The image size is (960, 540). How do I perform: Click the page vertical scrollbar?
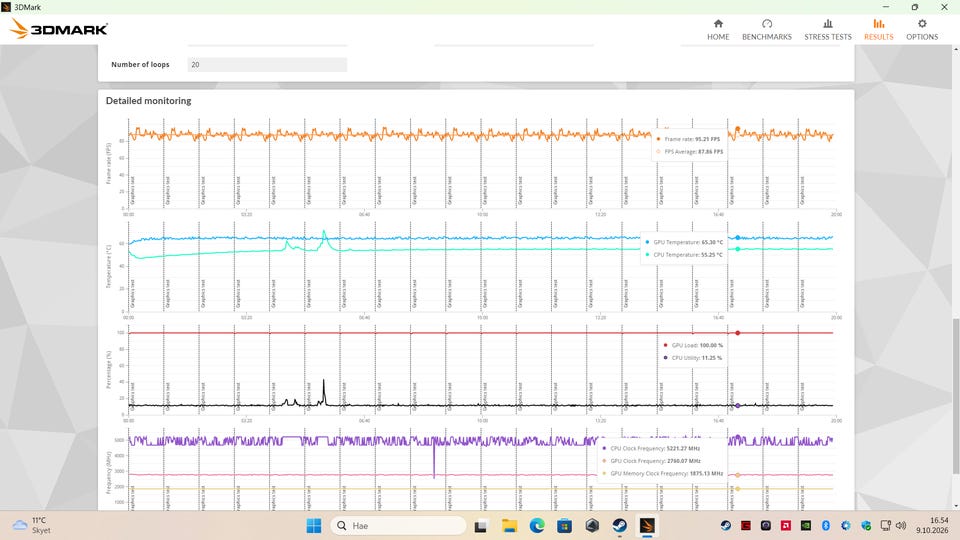(x=956, y=397)
